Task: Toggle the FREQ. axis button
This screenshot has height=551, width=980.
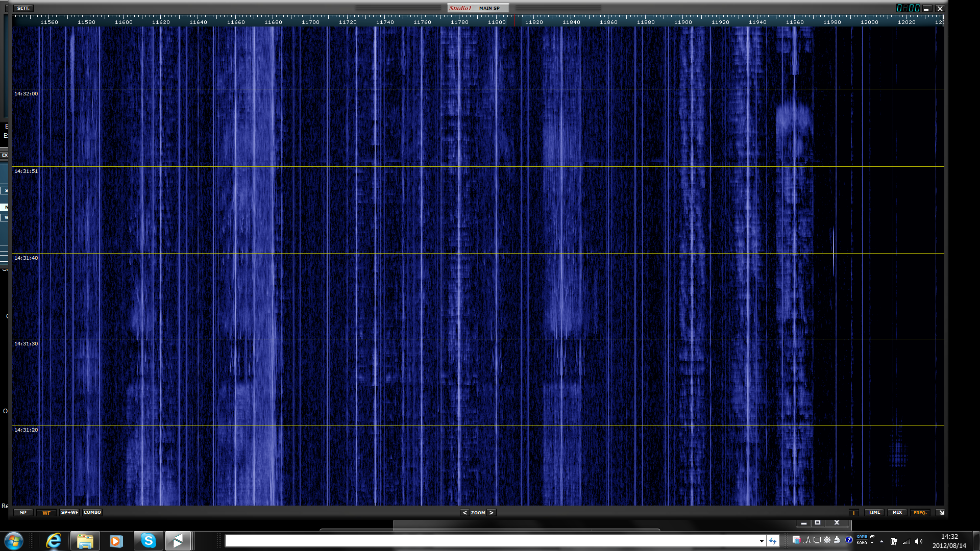Action: (x=920, y=513)
